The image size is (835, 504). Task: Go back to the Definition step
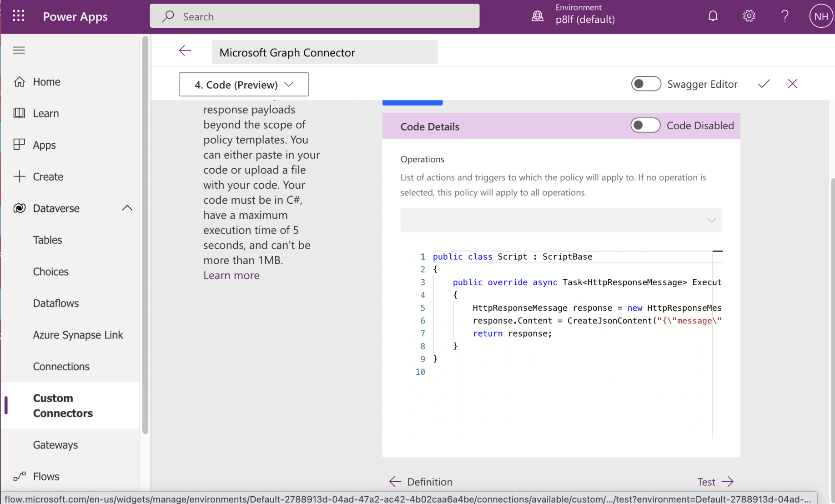click(421, 482)
